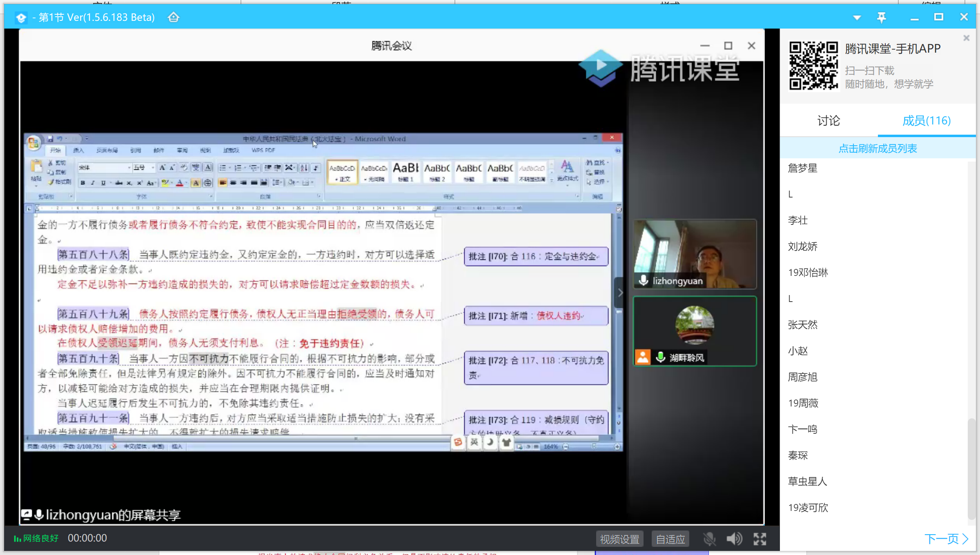
Task: Switch to the 讨论 discussion tab
Action: pos(829,121)
